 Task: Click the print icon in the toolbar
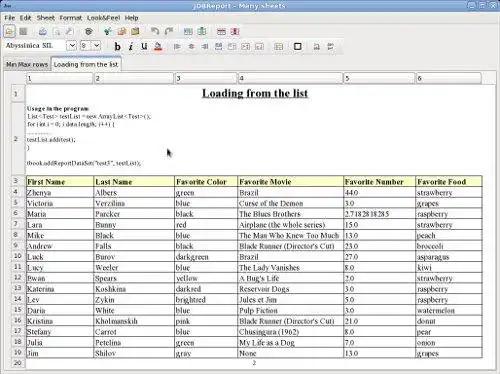(43, 32)
